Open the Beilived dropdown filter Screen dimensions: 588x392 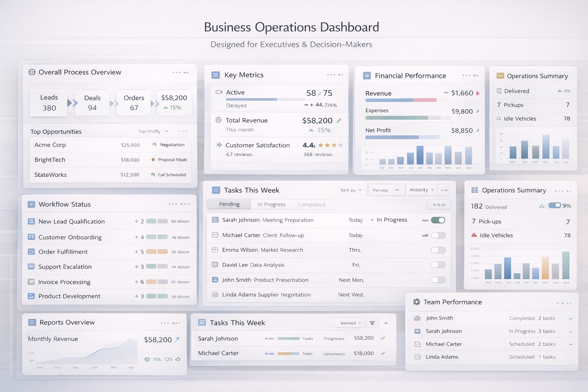[x=350, y=323]
